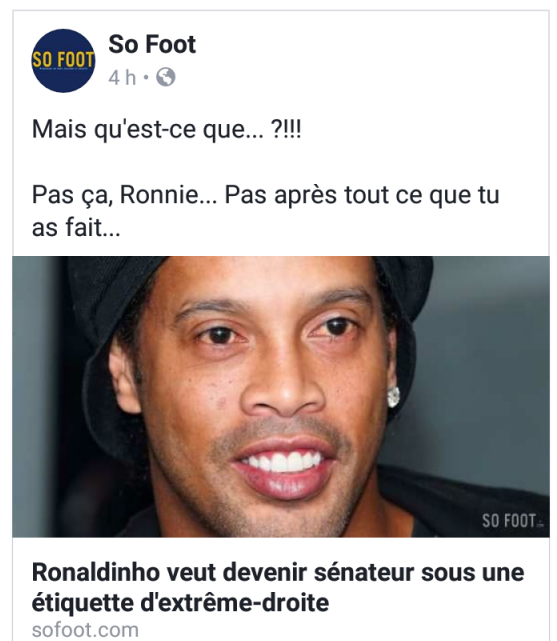
Task: Open the So Foot page name link
Action: tap(152, 44)
